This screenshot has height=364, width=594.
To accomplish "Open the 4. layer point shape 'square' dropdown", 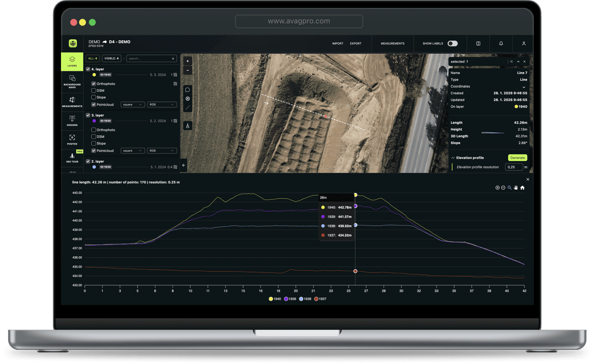I will (133, 105).
